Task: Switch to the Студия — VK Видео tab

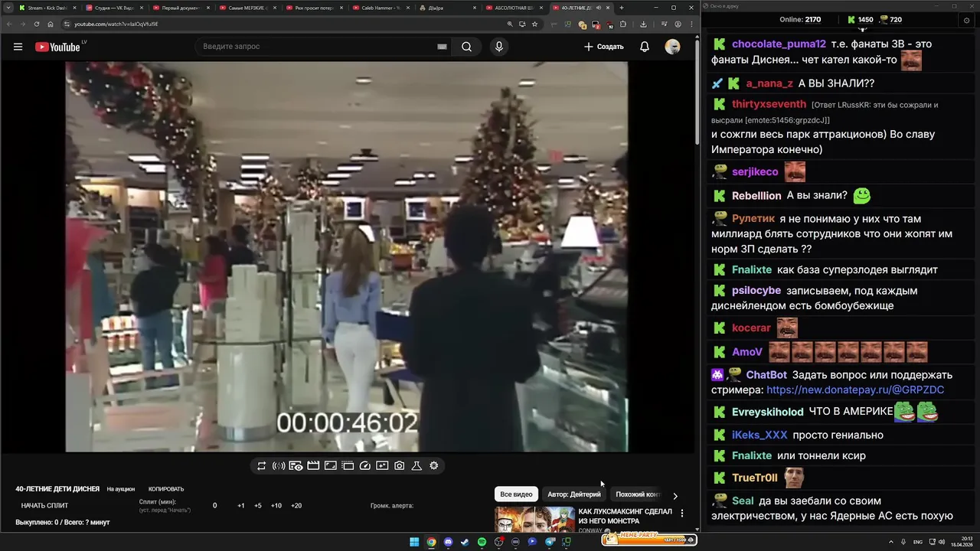Action: tap(115, 8)
